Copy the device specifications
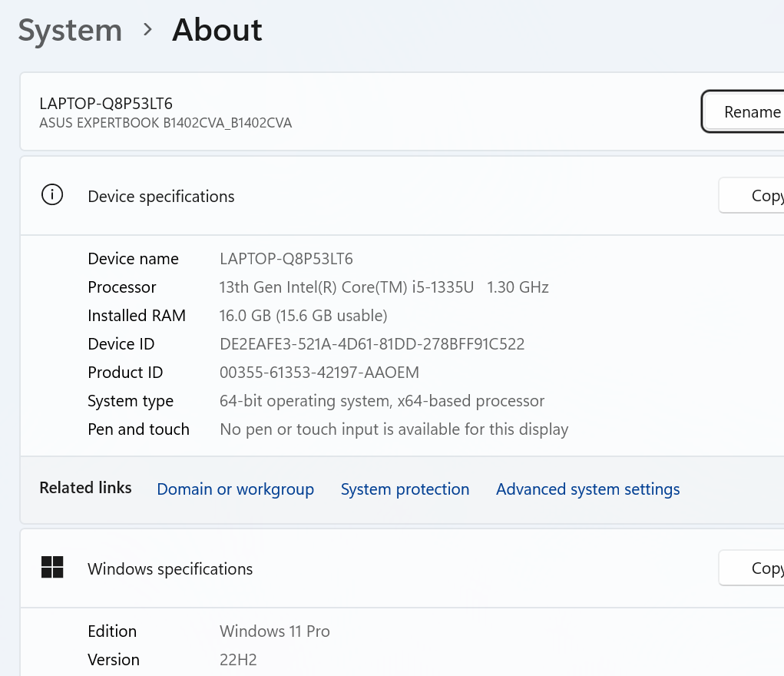This screenshot has height=676, width=784. coord(752,196)
